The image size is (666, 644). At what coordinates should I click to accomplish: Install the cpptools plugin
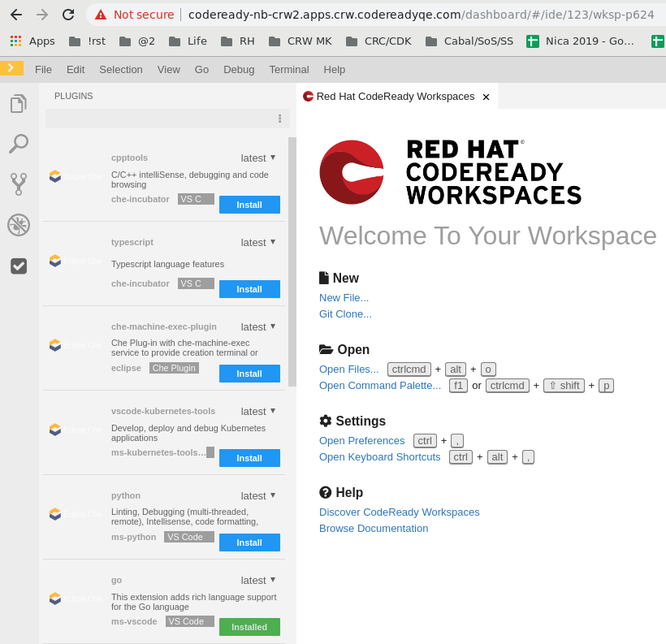tap(250, 205)
